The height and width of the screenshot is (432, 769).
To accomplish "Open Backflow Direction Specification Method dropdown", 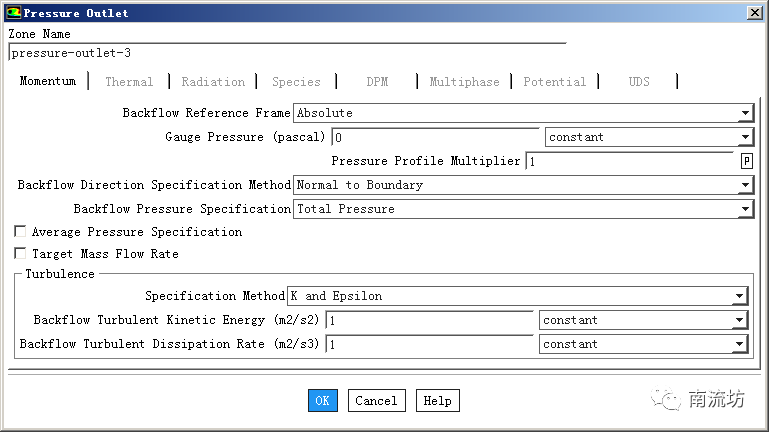I will point(745,185).
